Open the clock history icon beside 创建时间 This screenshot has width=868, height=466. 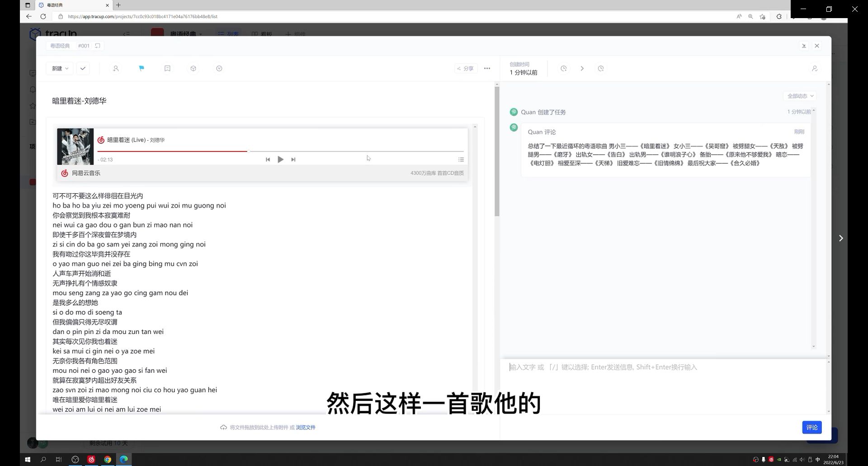(x=563, y=68)
